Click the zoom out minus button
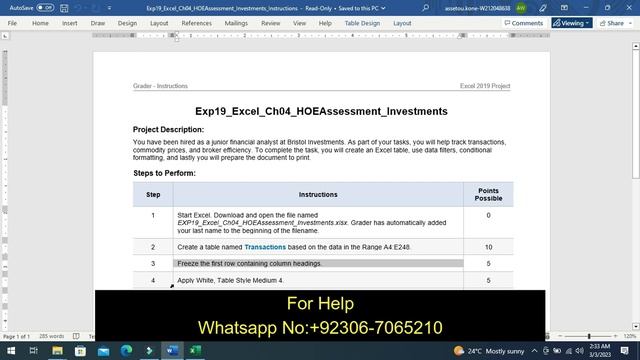Image resolution: width=640 pixels, height=360 pixels. [x=560, y=336]
